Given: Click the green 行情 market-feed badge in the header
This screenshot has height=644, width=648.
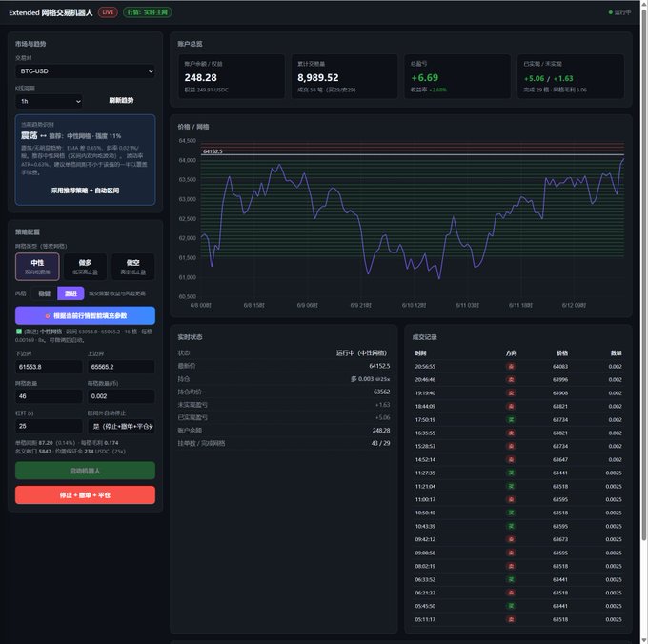Looking at the screenshot, I should point(147,12).
